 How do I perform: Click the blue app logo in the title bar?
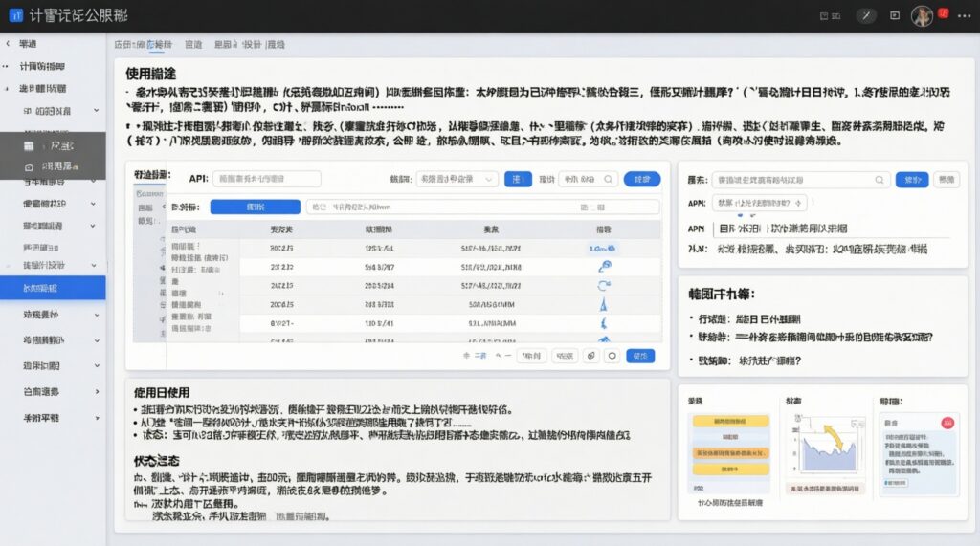click(14, 16)
